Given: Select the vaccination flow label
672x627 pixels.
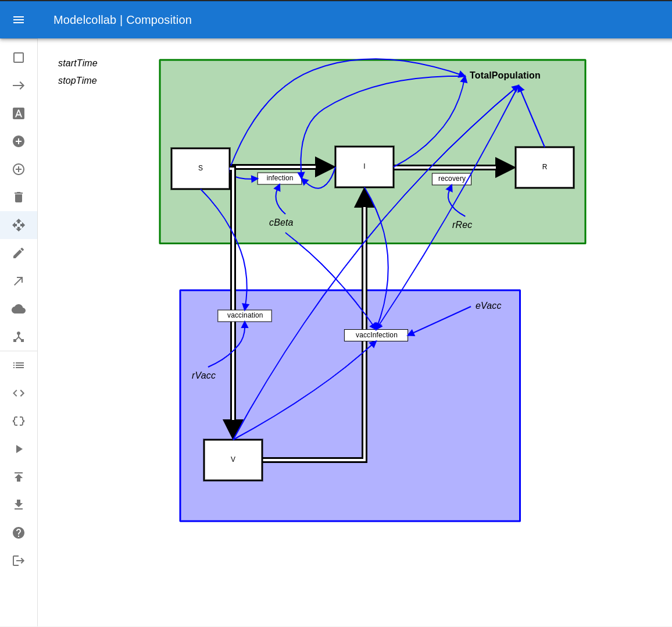Looking at the screenshot, I should pyautogui.click(x=245, y=315).
